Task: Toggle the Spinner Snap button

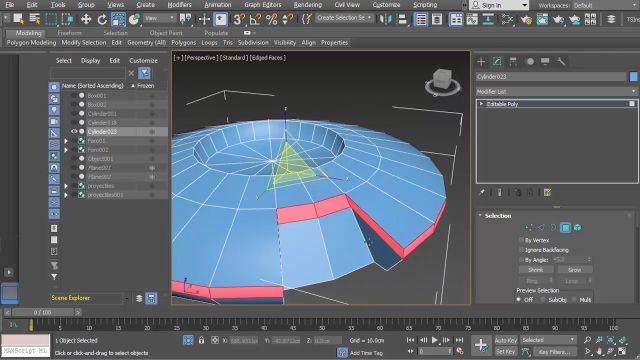Action: coord(288,19)
